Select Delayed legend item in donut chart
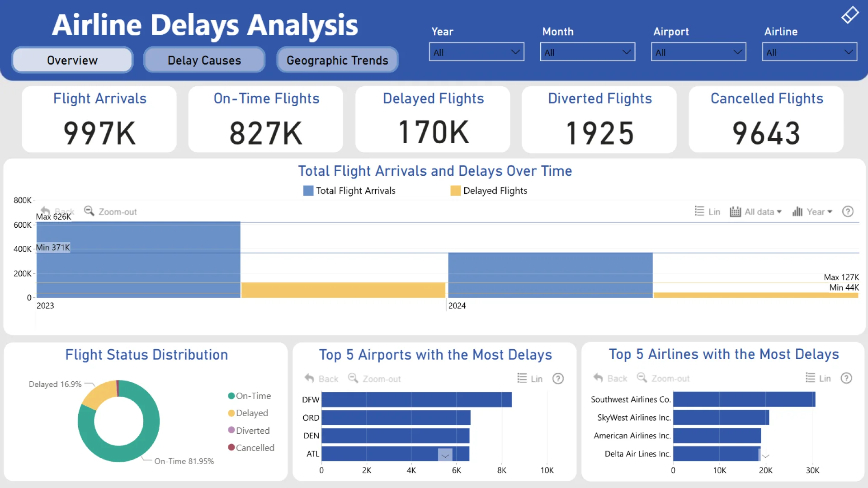The height and width of the screenshot is (488, 868). [248, 413]
